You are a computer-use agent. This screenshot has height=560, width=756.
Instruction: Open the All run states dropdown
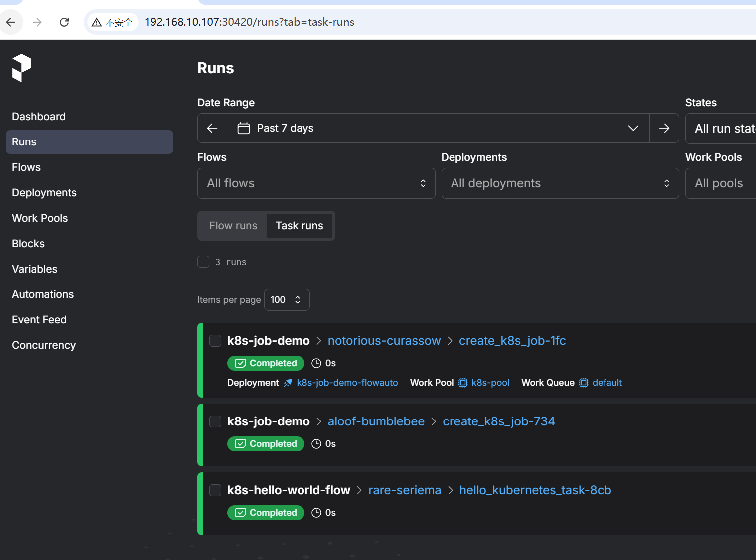click(x=721, y=128)
